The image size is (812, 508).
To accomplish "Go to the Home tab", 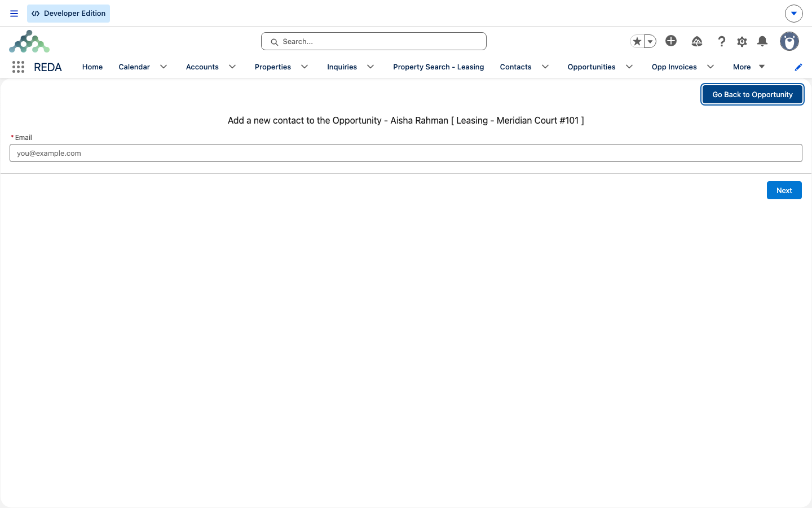I will pyautogui.click(x=92, y=67).
